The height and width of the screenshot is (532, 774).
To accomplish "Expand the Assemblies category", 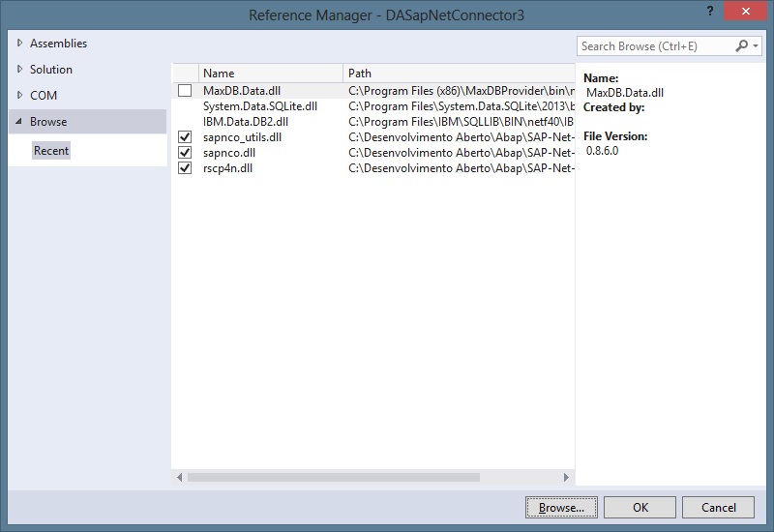I will click(x=21, y=44).
